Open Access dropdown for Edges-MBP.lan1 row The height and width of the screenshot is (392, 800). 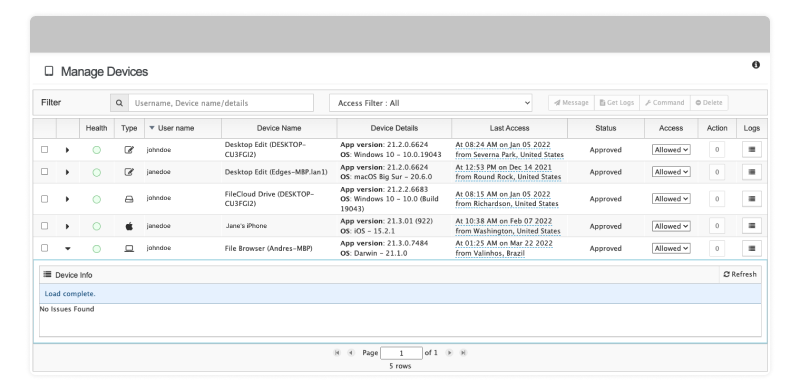pyautogui.click(x=671, y=172)
